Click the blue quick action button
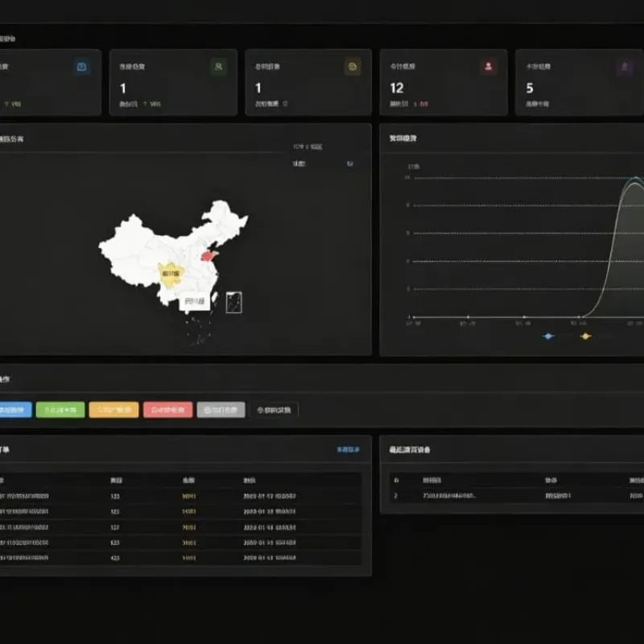Image resolution: width=644 pixels, height=644 pixels. click(x=15, y=410)
